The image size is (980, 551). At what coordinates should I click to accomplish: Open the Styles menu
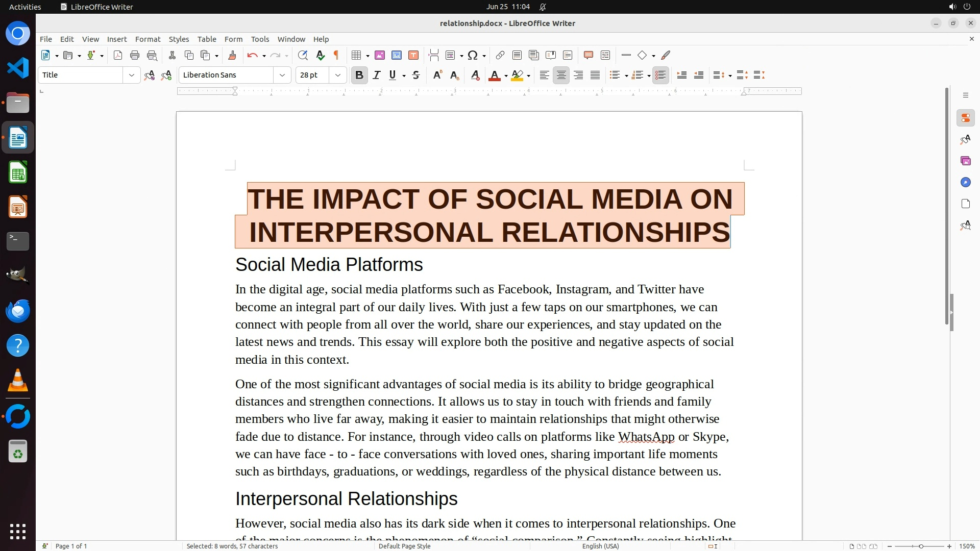[179, 39]
